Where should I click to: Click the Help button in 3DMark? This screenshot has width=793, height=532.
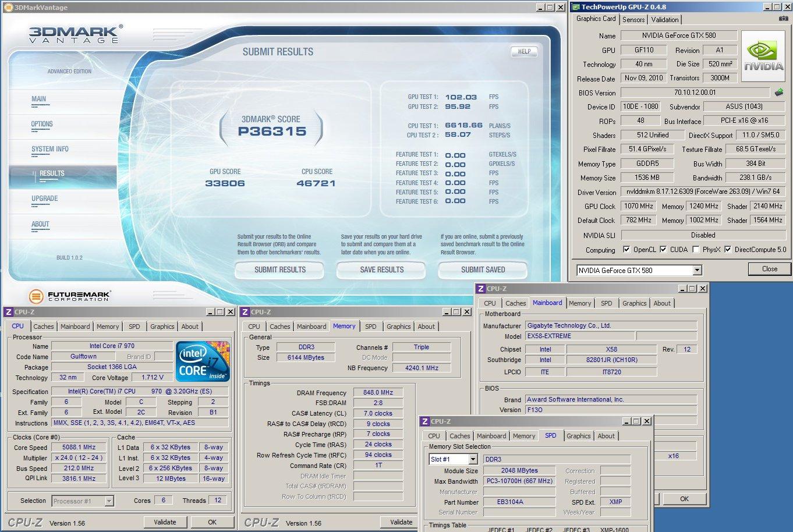pyautogui.click(x=524, y=51)
